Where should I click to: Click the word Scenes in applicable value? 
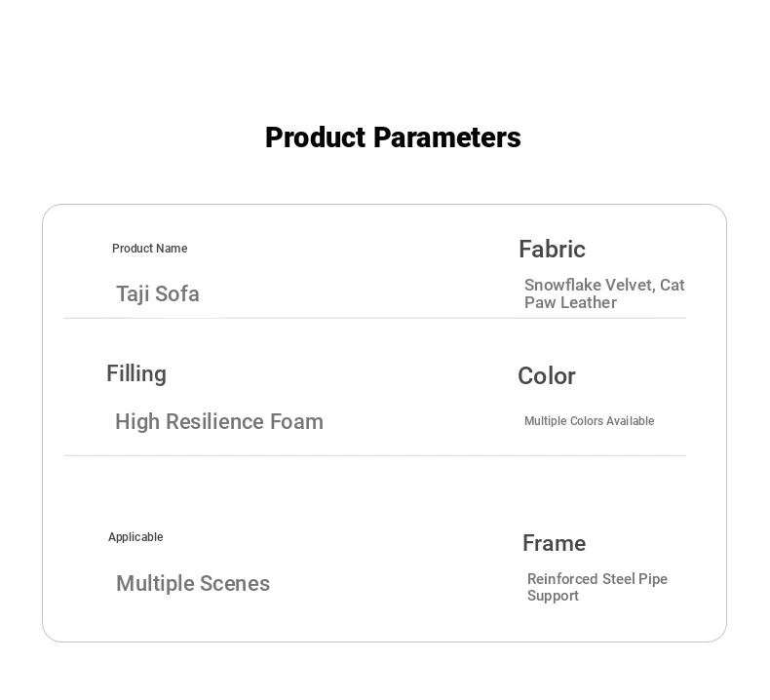point(235,584)
